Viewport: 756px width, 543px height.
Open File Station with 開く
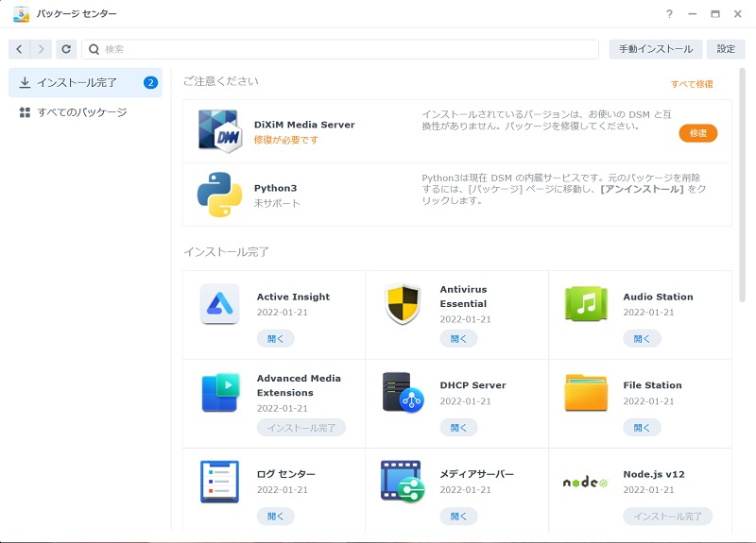click(642, 428)
